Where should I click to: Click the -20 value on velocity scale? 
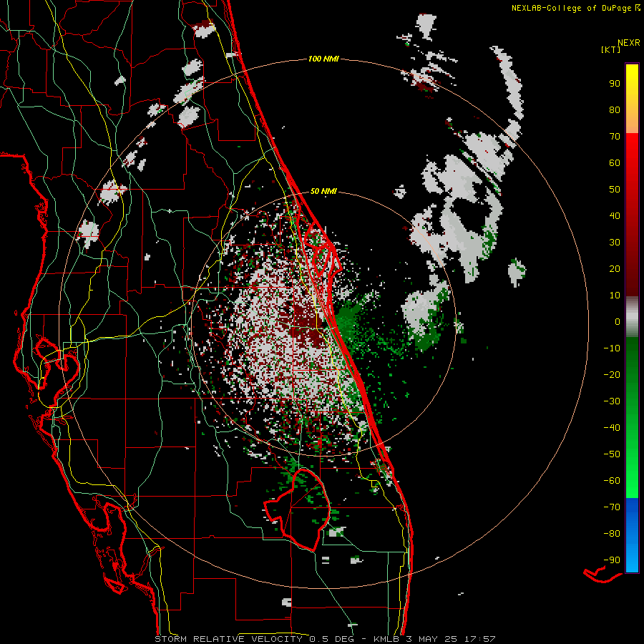pyautogui.click(x=612, y=375)
